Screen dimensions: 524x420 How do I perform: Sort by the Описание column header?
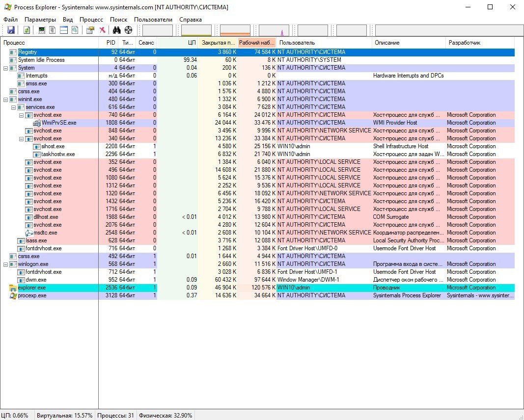tap(409, 42)
